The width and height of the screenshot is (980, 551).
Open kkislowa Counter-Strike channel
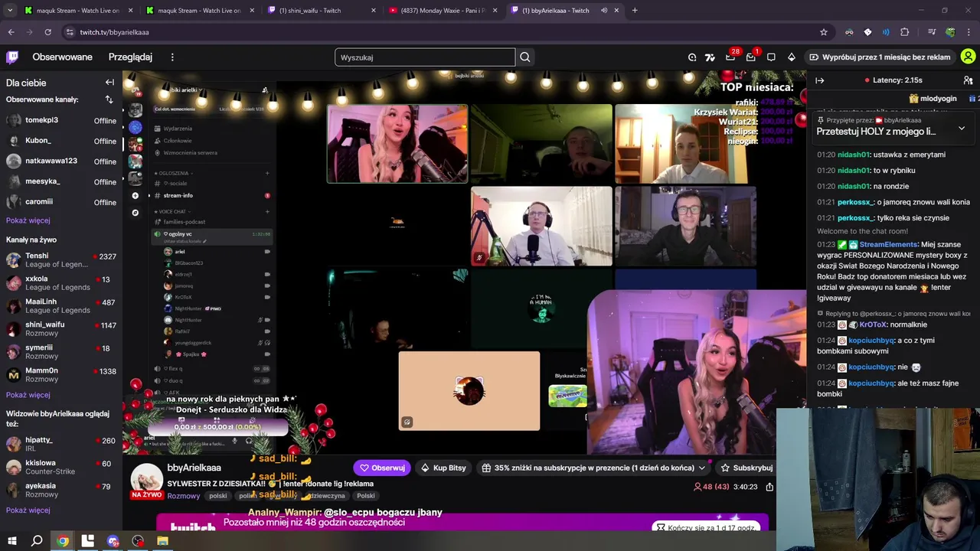tap(61, 467)
